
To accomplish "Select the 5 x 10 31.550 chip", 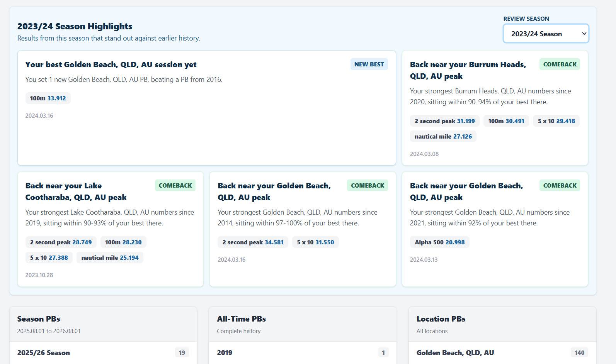I will 315,242.
